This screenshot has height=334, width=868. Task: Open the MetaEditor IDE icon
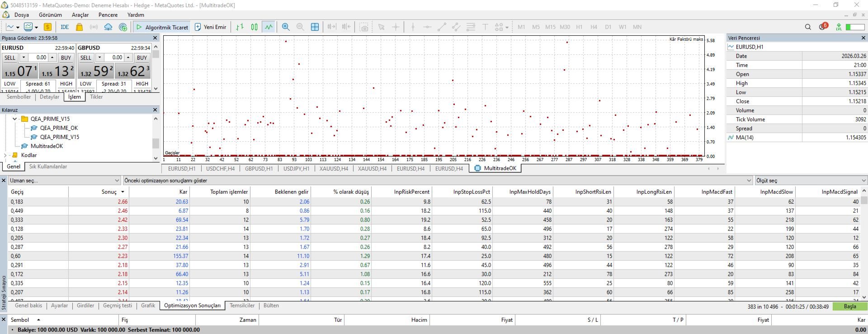tap(65, 27)
